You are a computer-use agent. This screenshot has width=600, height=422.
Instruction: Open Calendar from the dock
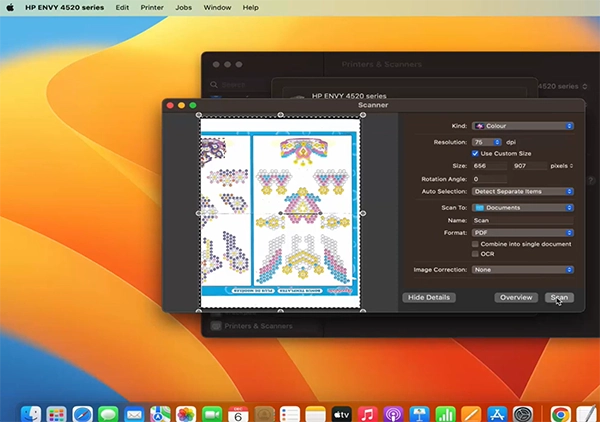click(x=238, y=414)
